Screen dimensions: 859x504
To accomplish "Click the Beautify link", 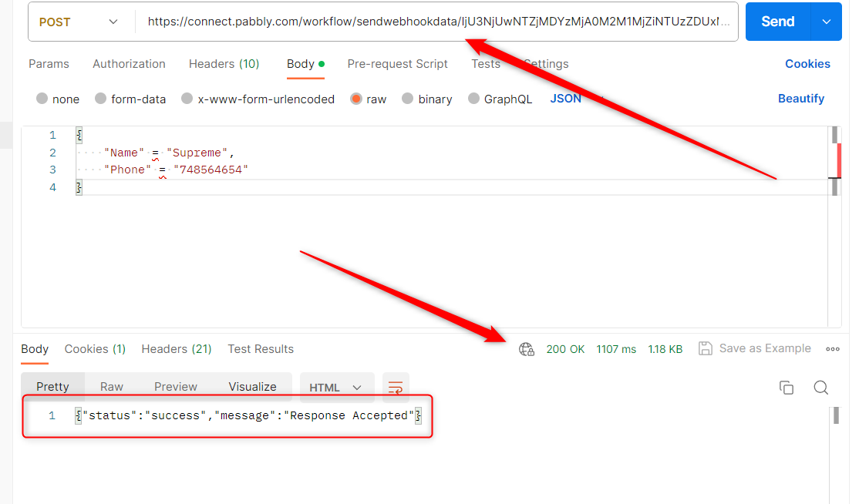I will coord(800,99).
